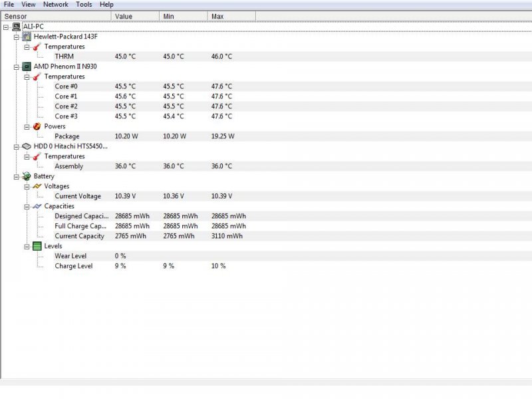Collapse the AMD Phenom II N930 node
Image resolution: width=532 pixels, height=399 pixels.
[x=16, y=67]
